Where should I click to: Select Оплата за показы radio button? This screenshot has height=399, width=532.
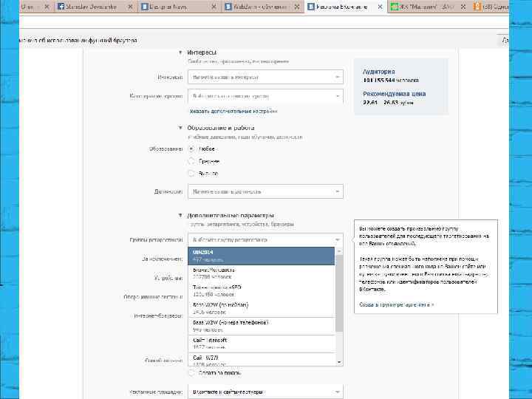191,372
